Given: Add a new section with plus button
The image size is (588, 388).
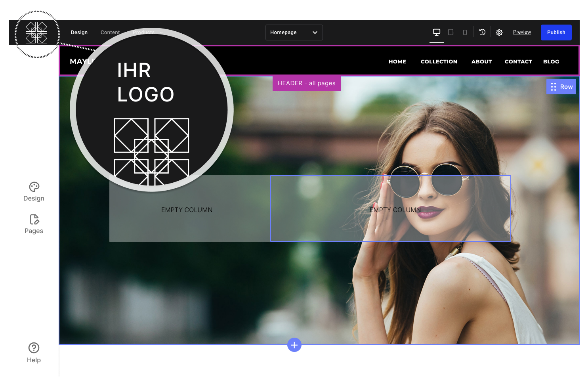Looking at the screenshot, I should pyautogui.click(x=294, y=345).
